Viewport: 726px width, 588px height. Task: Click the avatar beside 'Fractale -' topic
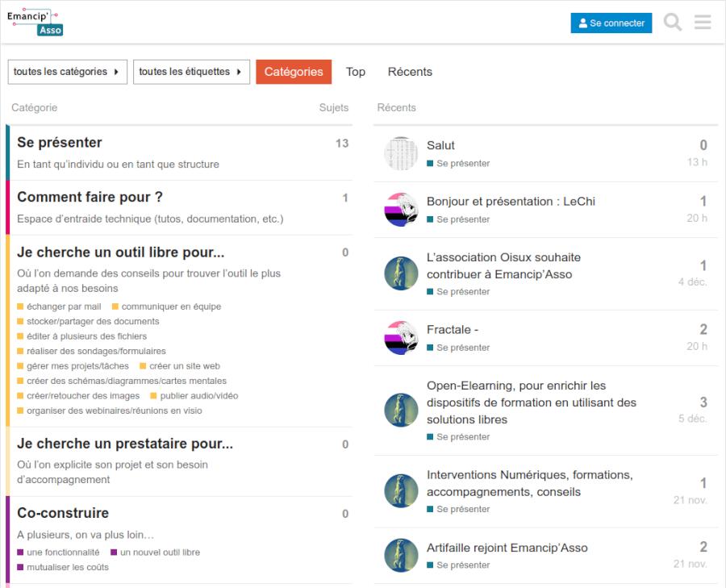click(x=401, y=337)
